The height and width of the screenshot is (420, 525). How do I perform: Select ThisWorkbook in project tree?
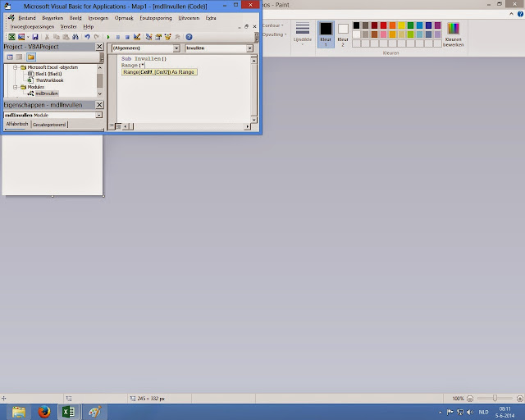[x=49, y=80]
